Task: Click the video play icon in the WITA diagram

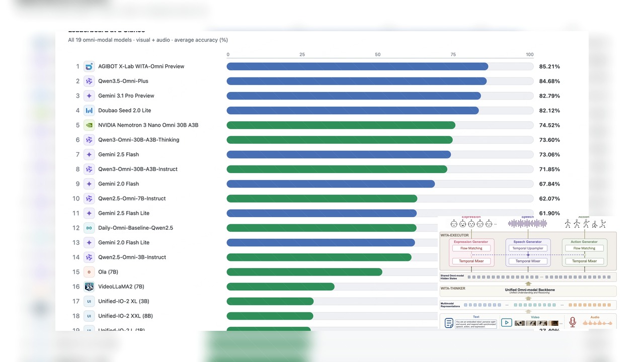Action: [x=506, y=322]
